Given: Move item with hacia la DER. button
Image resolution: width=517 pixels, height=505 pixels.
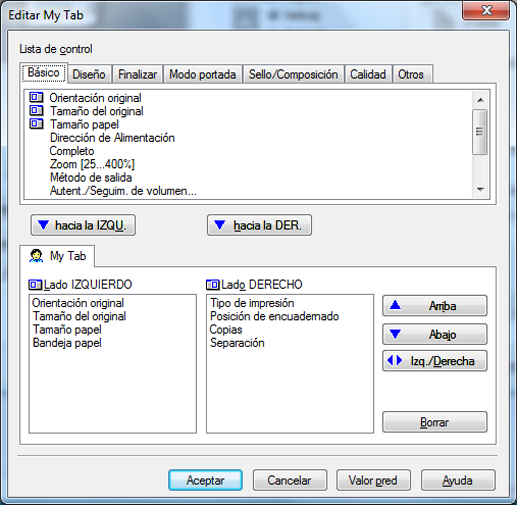Looking at the screenshot, I should tap(259, 225).
